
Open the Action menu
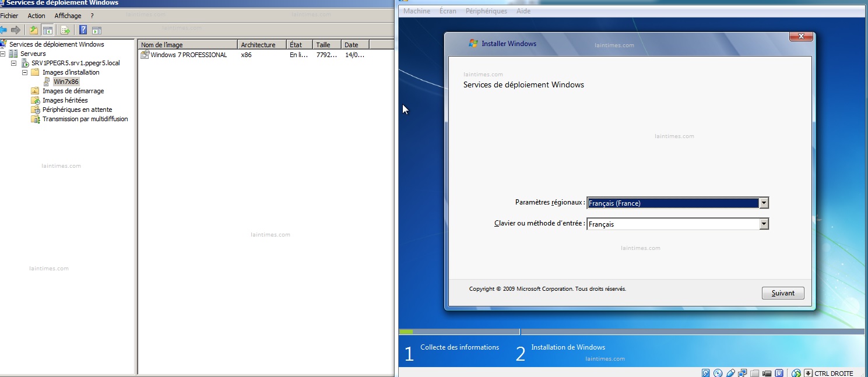click(x=36, y=16)
